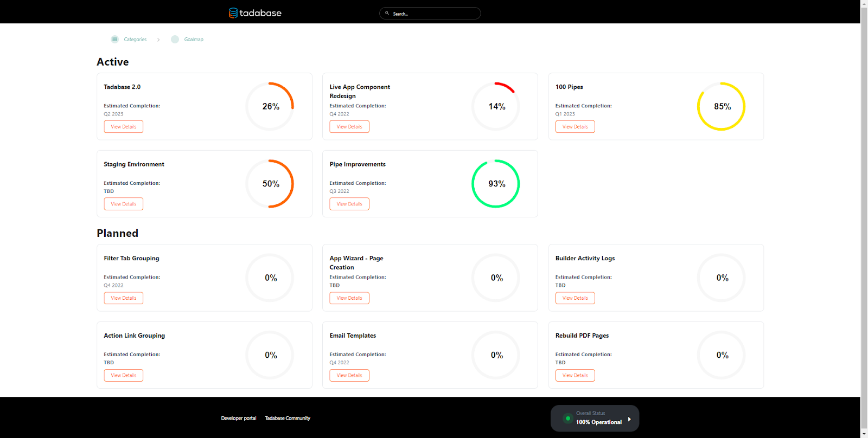Screen dimensions: 868x438
Task: Open the Goalmap breadcrumb link
Action: click(194, 40)
